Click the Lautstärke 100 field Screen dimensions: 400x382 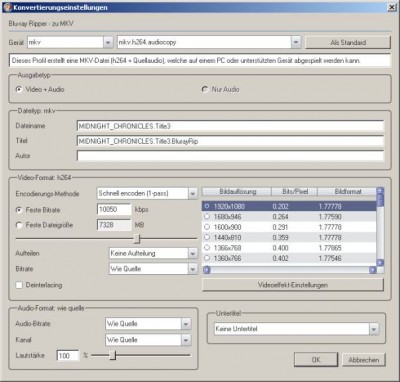tap(68, 356)
